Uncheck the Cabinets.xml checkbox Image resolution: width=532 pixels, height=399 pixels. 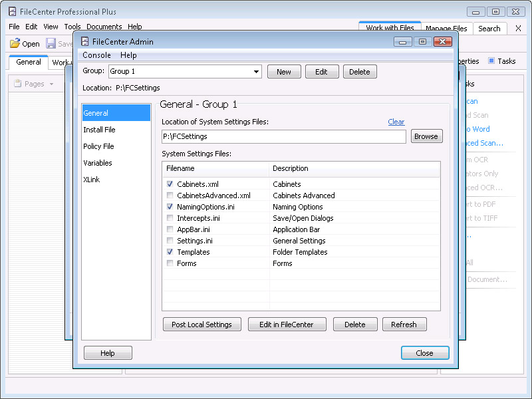(x=170, y=184)
